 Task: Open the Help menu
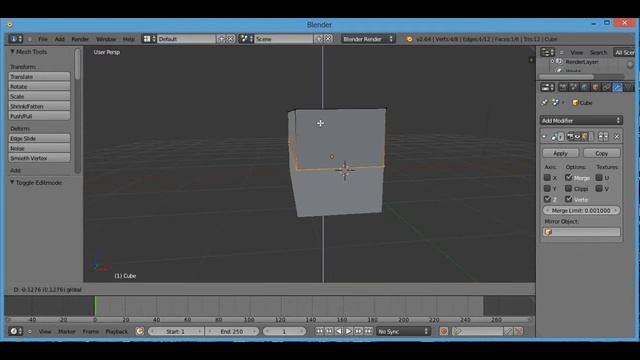pyautogui.click(x=129, y=39)
